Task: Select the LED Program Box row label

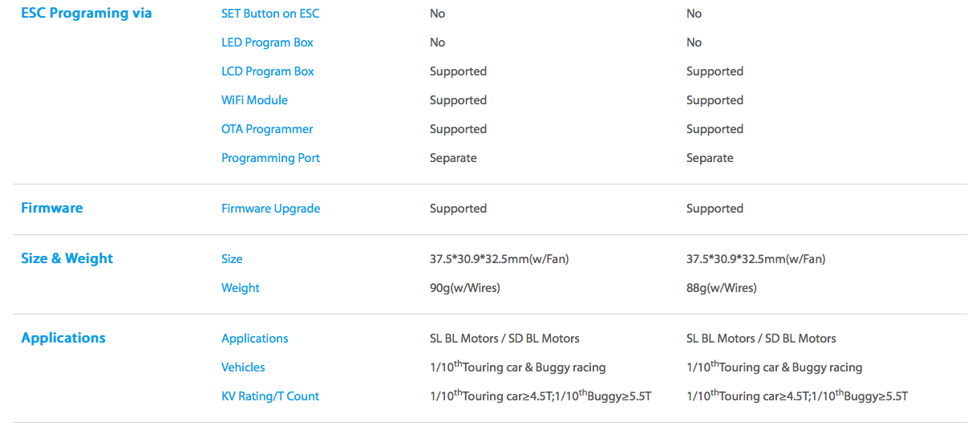Action: 267,43
